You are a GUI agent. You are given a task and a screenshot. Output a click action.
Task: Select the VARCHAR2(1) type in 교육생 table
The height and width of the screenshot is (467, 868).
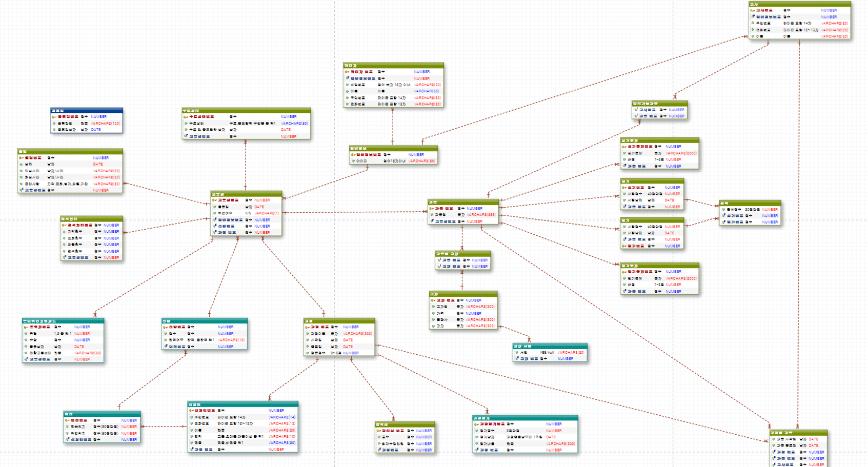[x=267, y=213]
